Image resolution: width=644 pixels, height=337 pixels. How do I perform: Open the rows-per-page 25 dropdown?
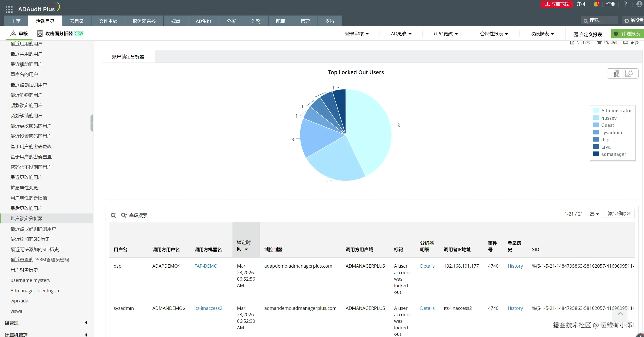pyautogui.click(x=594, y=214)
